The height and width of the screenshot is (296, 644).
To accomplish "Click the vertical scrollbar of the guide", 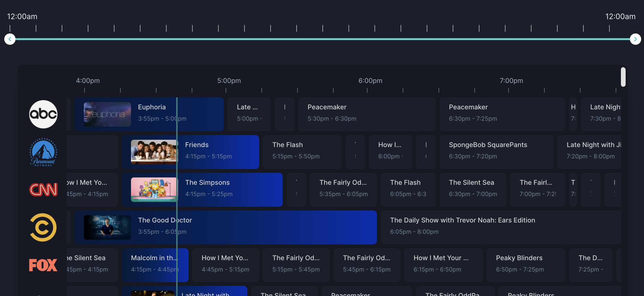I will (x=623, y=77).
